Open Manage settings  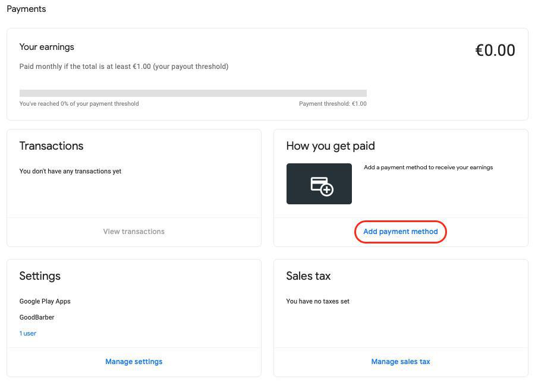[x=134, y=362]
